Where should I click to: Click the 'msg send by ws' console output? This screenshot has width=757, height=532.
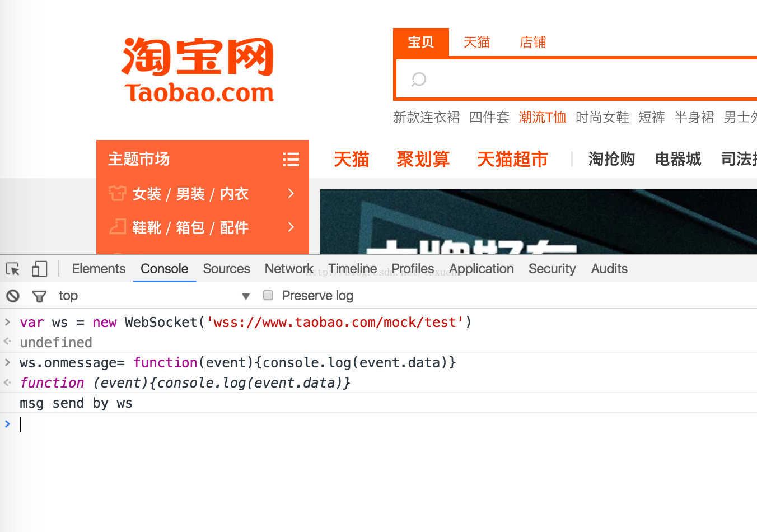click(x=76, y=403)
